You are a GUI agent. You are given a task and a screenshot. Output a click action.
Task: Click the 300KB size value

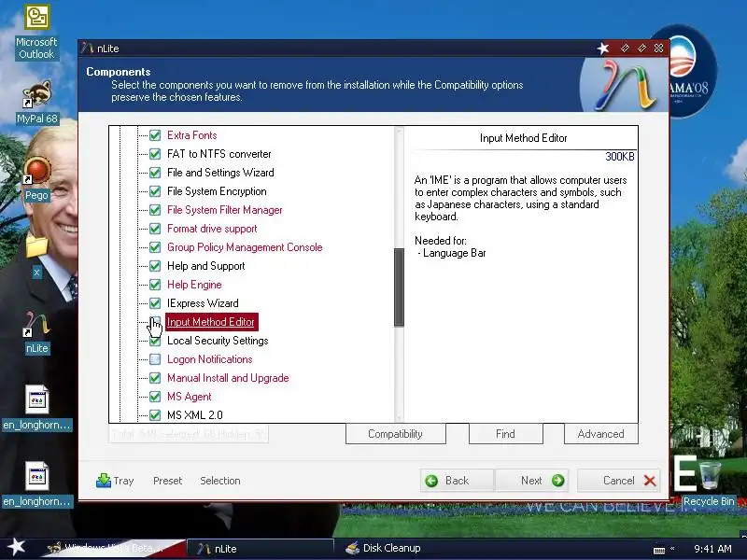click(619, 157)
